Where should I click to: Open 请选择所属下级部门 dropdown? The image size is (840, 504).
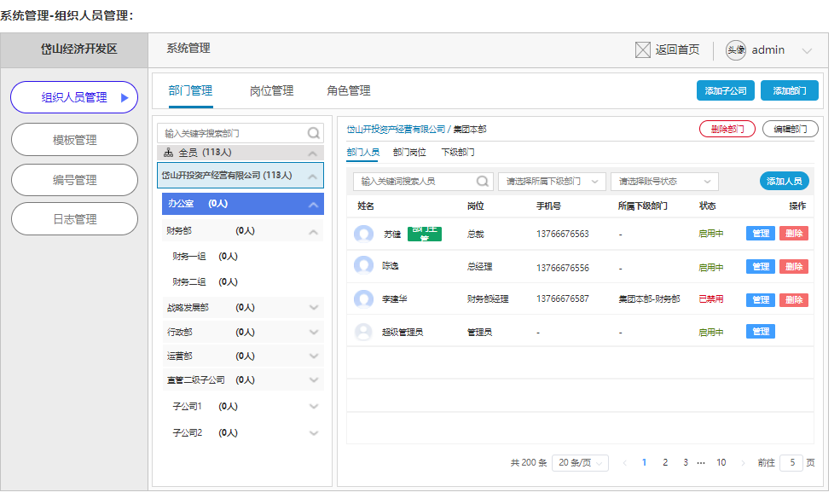552,182
